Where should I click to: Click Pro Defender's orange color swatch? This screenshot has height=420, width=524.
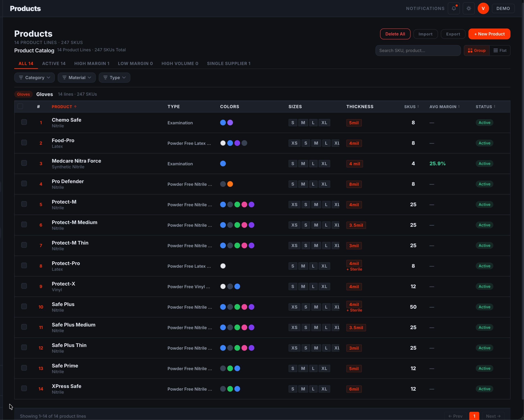click(x=230, y=184)
